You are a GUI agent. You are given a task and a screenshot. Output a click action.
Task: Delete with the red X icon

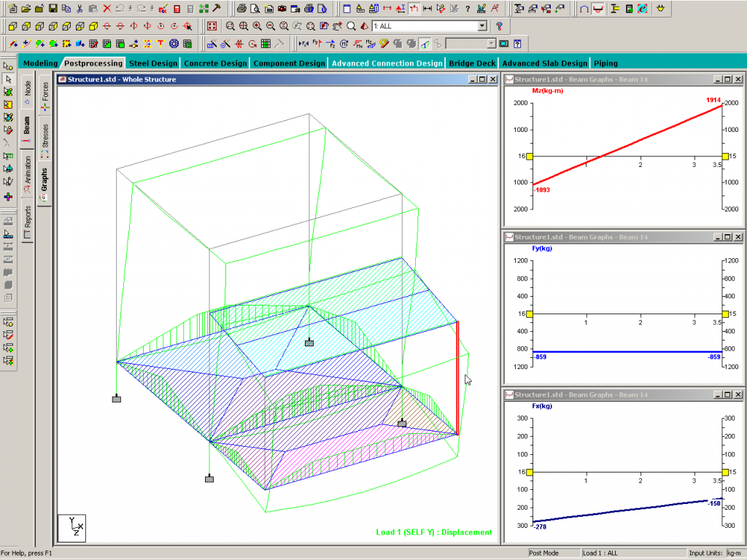click(x=107, y=9)
